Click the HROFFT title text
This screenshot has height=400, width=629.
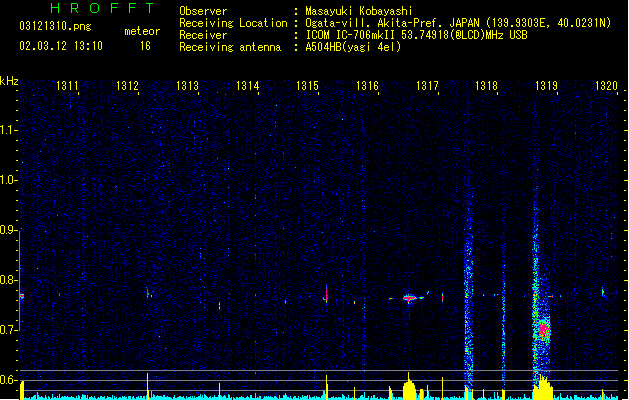tap(102, 8)
